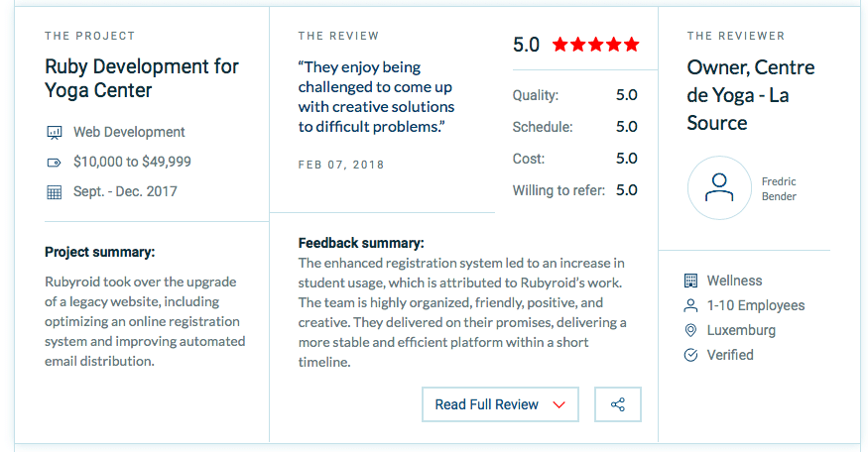Click the Fredric Bender reviewer name
Image resolution: width=868 pixels, height=452 pixels.
[779, 188]
